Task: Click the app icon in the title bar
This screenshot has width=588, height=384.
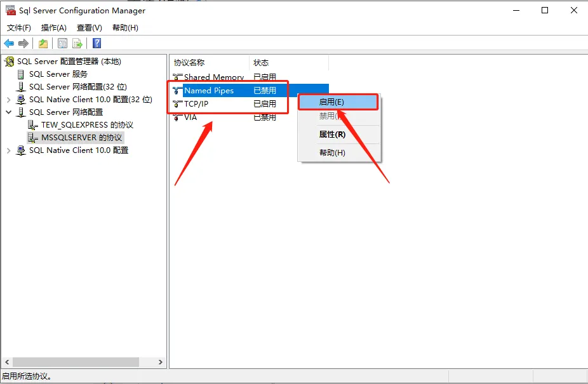Action: tap(11, 10)
